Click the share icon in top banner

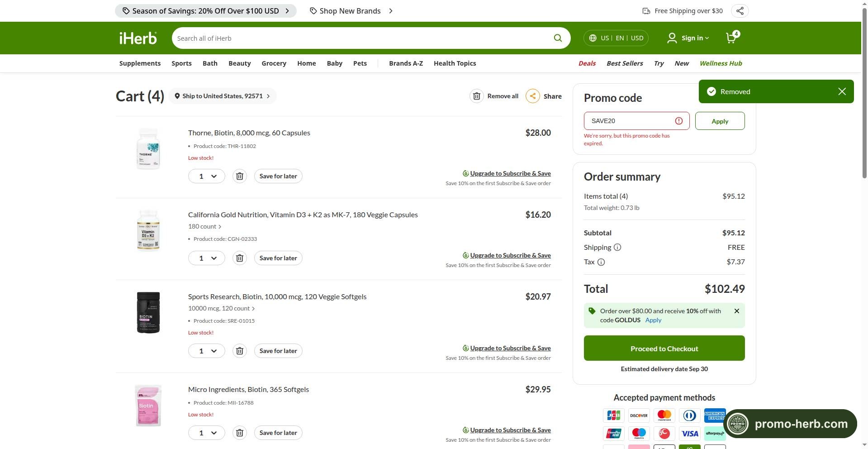point(740,11)
